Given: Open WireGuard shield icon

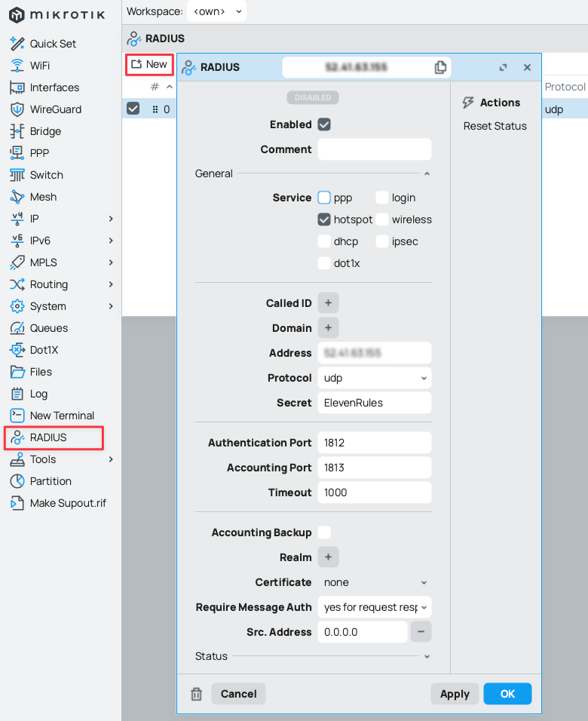Looking at the screenshot, I should [x=17, y=109].
